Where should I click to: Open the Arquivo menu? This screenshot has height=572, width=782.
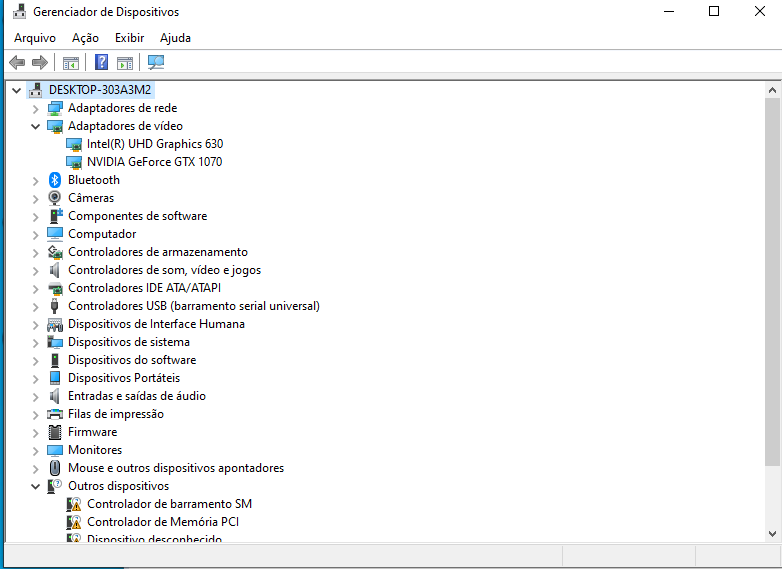coord(35,38)
